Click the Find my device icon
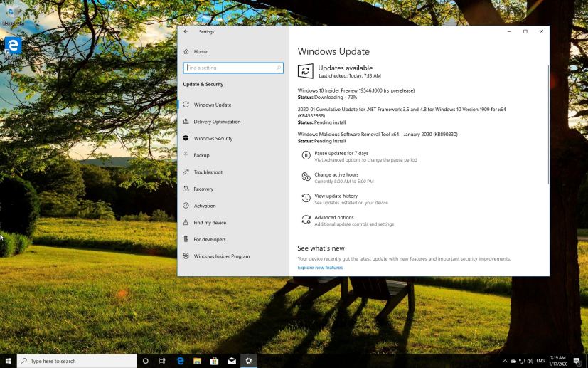Viewport: 588px width, 368px height. pos(186,222)
